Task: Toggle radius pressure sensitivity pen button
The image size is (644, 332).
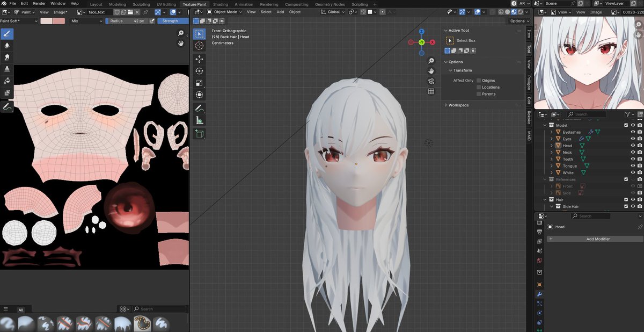Action: pyautogui.click(x=152, y=21)
